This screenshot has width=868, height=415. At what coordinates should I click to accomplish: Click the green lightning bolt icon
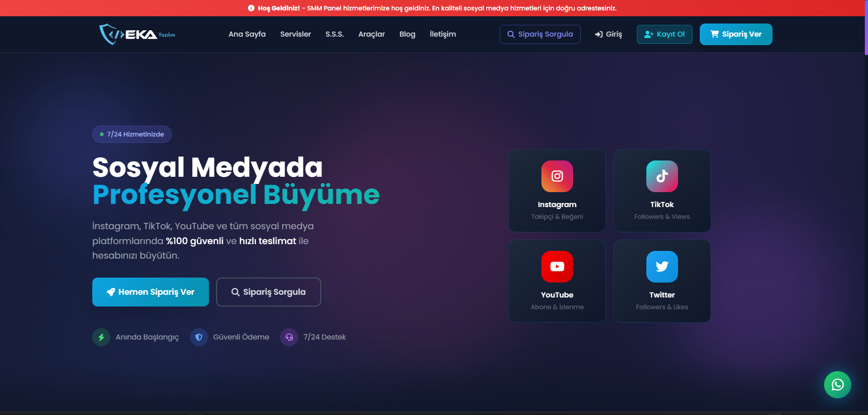point(101,337)
